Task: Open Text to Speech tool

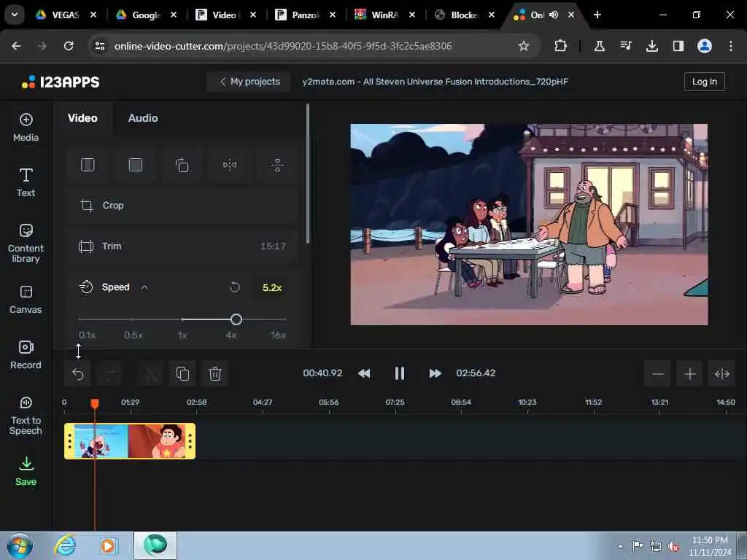Action: (26, 415)
